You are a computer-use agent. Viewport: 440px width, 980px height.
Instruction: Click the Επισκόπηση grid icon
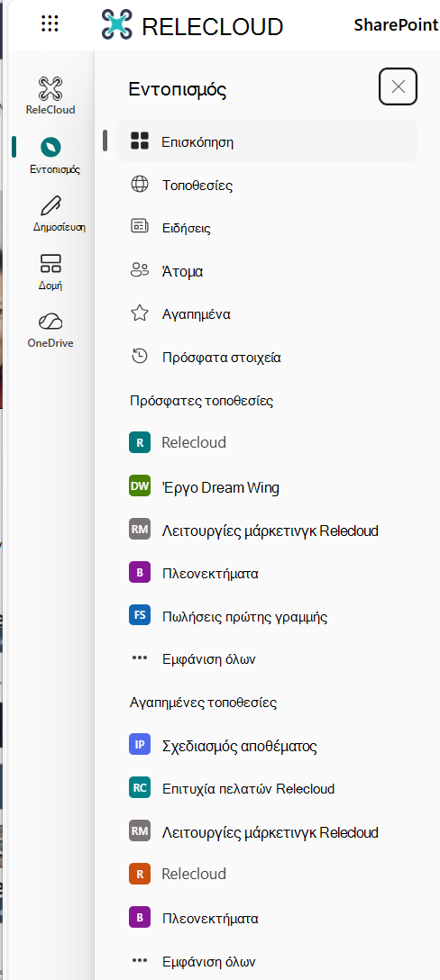(x=139, y=141)
